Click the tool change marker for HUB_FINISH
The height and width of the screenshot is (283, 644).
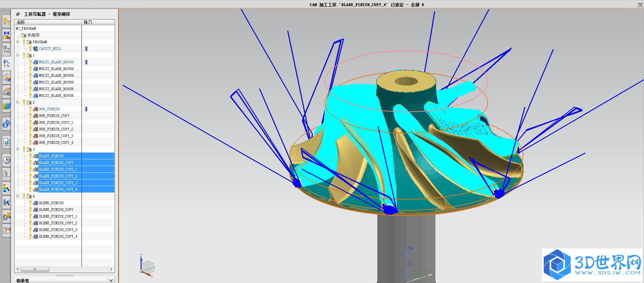[86, 109]
